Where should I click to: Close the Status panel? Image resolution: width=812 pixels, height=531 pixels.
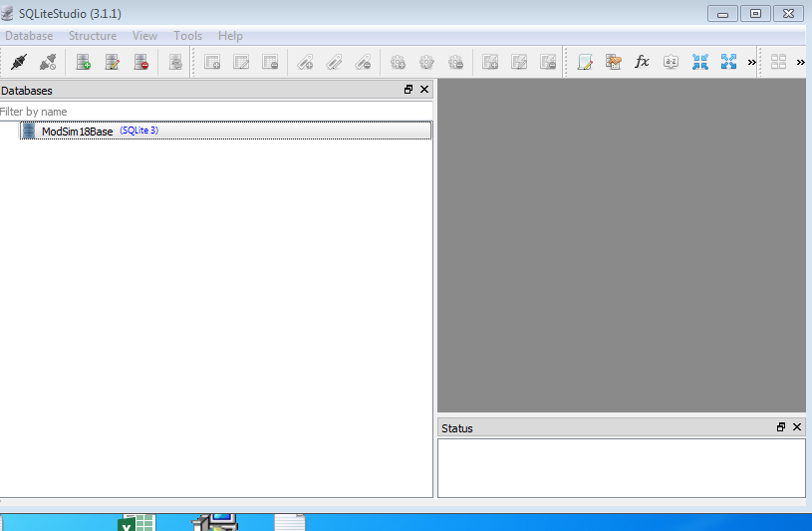797,426
